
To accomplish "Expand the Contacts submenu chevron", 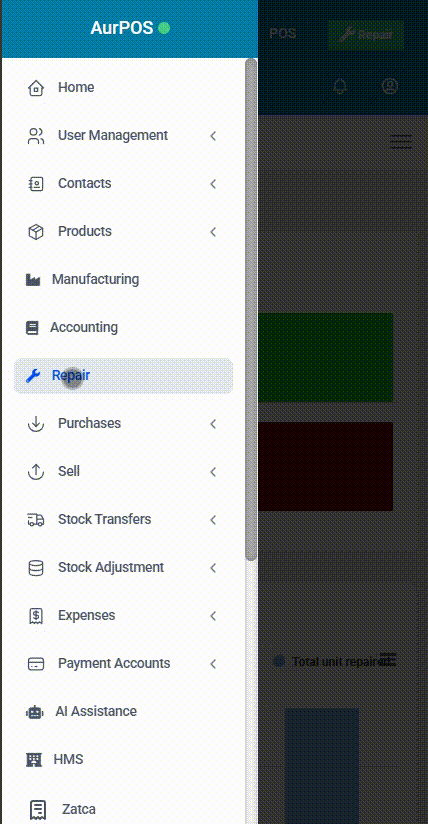I will 213,184.
